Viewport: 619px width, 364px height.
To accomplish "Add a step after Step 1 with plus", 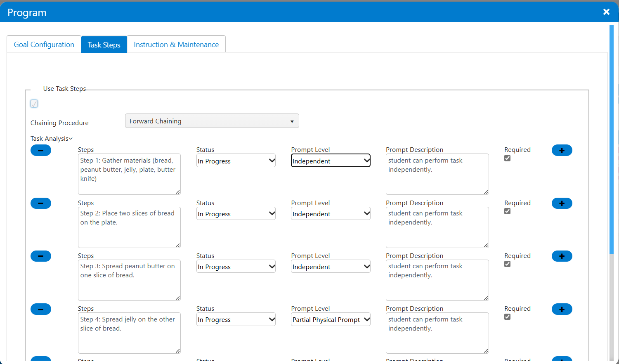I will 562,150.
